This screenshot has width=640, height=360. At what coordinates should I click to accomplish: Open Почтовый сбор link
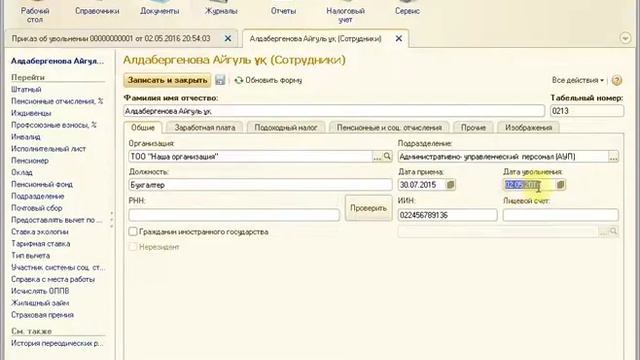pyautogui.click(x=37, y=208)
